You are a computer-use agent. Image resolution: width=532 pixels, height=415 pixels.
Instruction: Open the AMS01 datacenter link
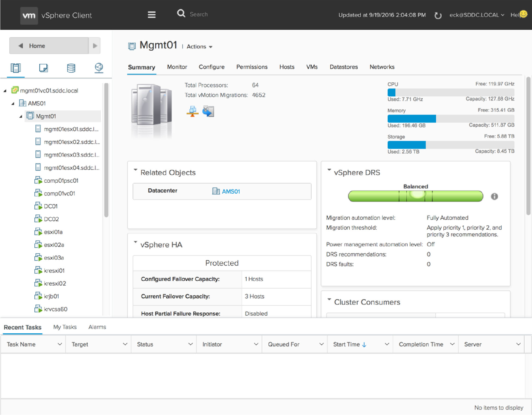coord(231,191)
